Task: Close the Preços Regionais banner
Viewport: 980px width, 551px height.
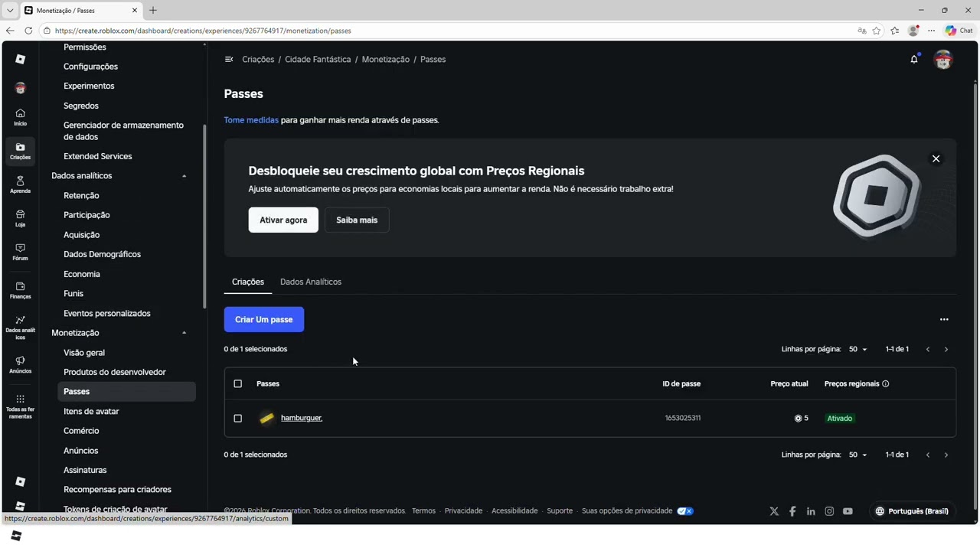Action: 936,158
